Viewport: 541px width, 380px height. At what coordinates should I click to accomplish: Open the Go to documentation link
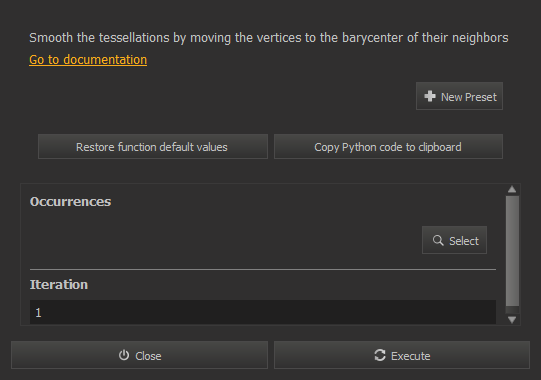point(88,60)
